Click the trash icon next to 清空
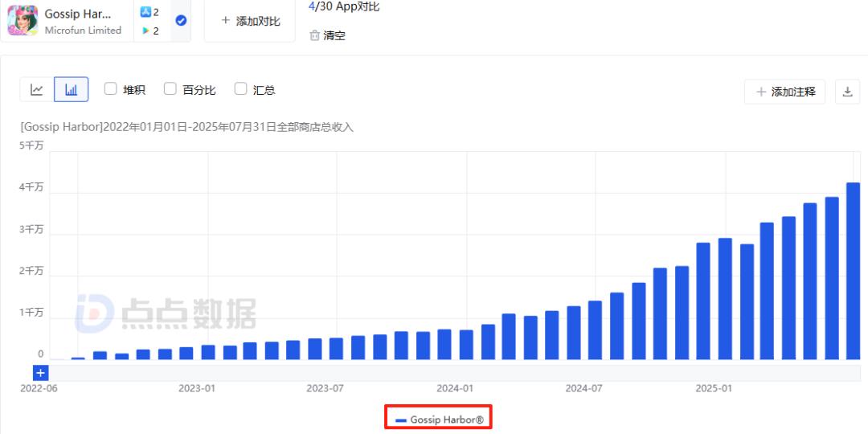 point(314,36)
